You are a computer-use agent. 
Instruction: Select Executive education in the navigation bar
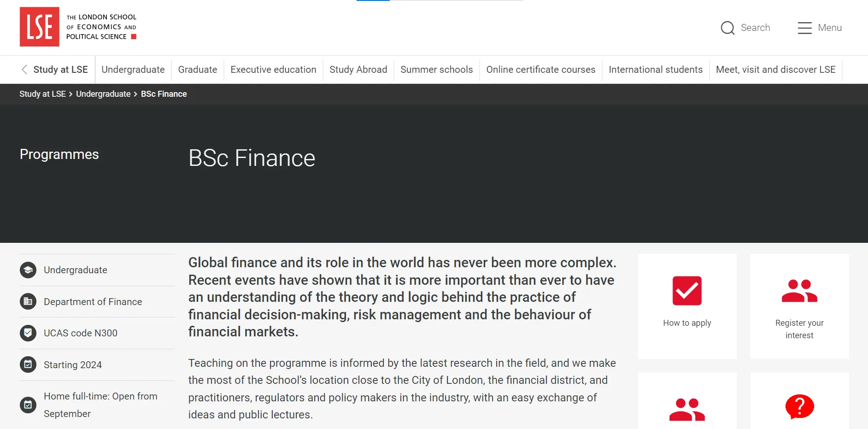click(x=273, y=70)
